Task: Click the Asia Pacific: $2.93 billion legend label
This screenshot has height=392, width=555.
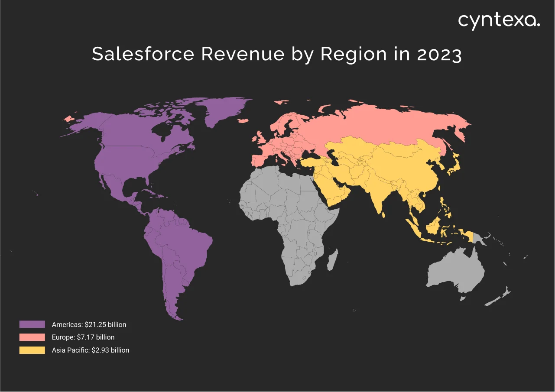Action: 90,350
